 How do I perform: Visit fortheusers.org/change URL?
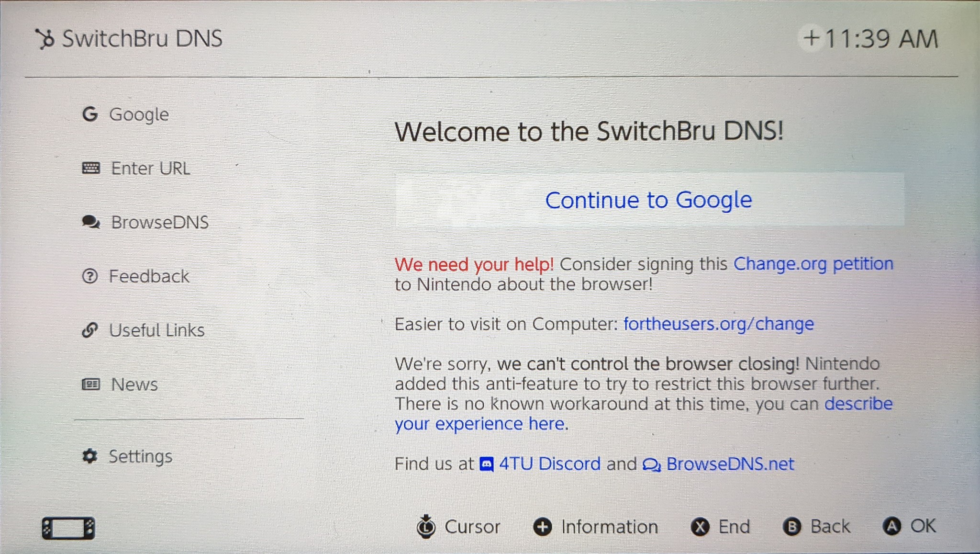[x=718, y=323]
